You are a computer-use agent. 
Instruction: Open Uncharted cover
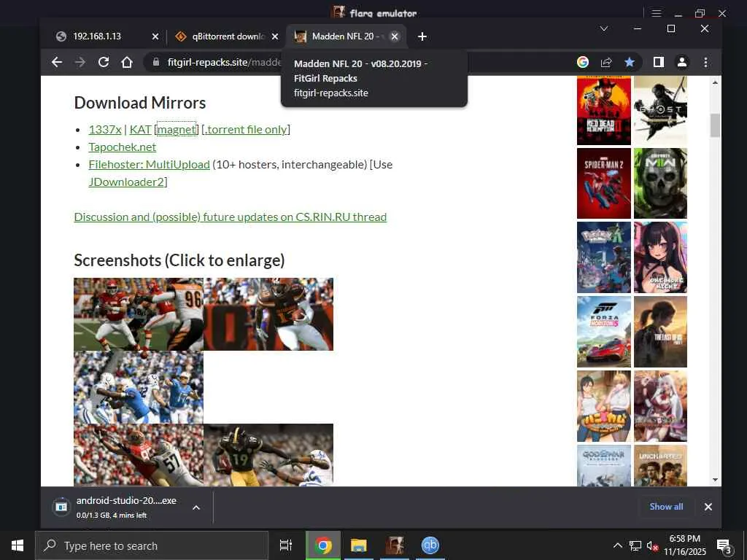[660, 466]
